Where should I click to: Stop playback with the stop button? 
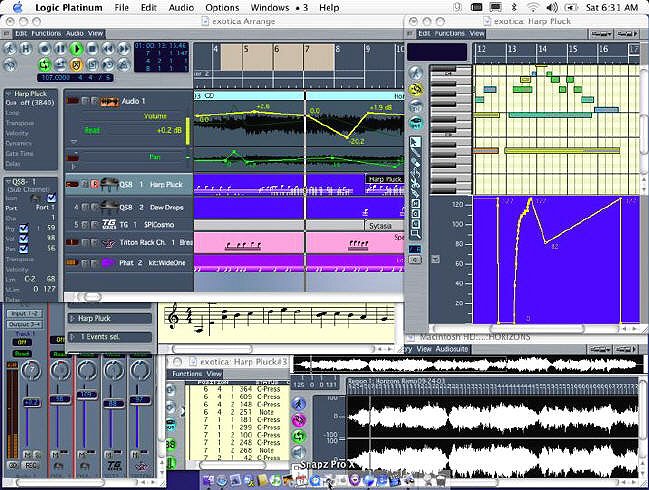coord(92,49)
